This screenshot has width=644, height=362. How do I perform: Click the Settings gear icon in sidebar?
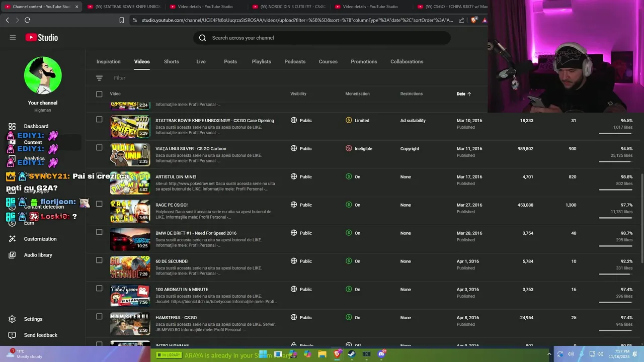point(12,319)
